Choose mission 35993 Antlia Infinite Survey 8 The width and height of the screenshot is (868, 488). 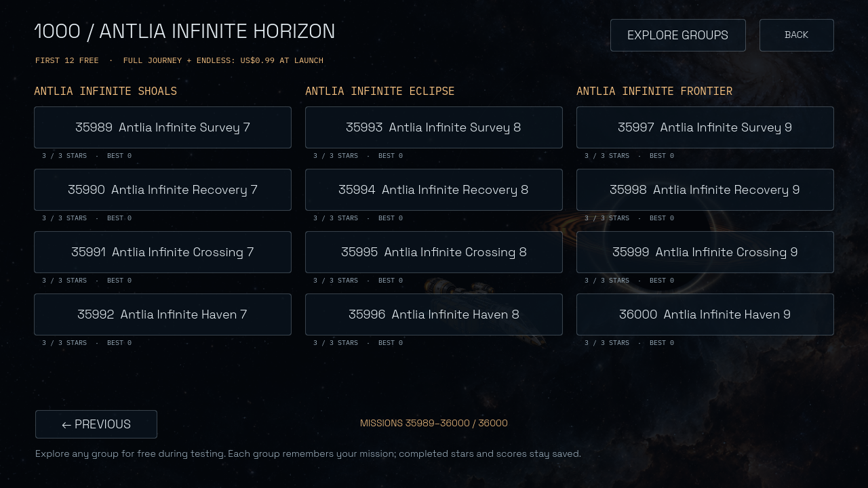[x=434, y=127]
